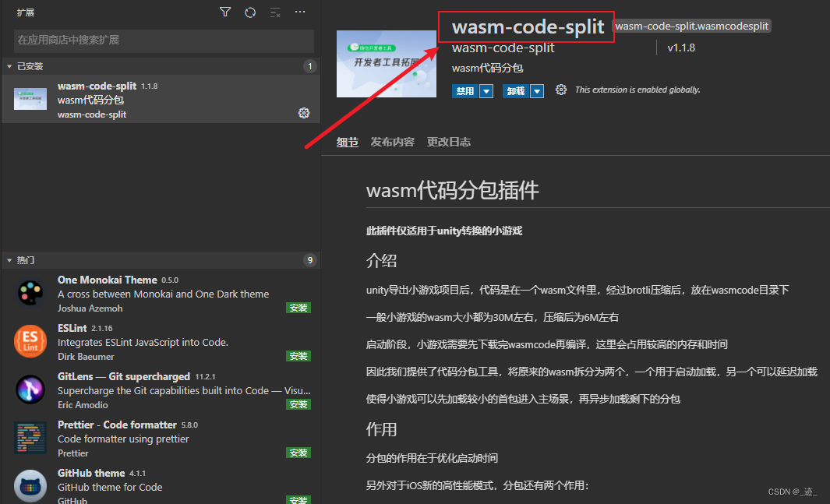Switch to the 细节 tab
Image resolution: width=830 pixels, height=504 pixels.
[348, 142]
